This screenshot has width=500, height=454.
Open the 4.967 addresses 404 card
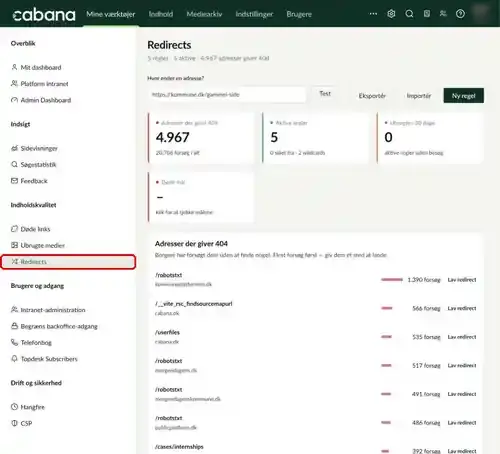[x=201, y=138]
